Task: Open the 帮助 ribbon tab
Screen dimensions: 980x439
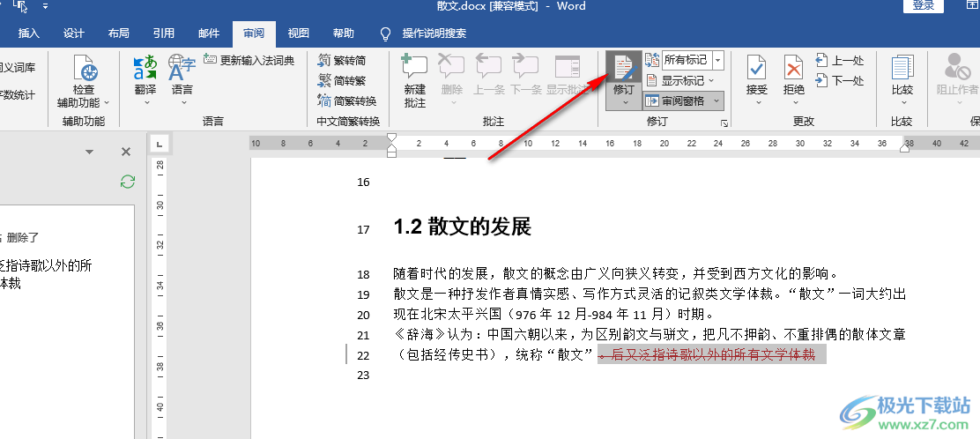Action: [344, 33]
